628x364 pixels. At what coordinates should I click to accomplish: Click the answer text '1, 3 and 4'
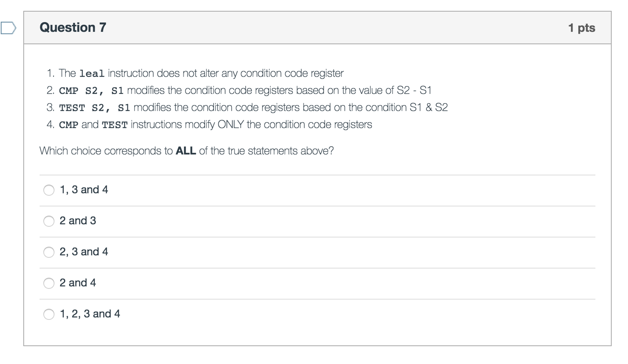tap(83, 190)
